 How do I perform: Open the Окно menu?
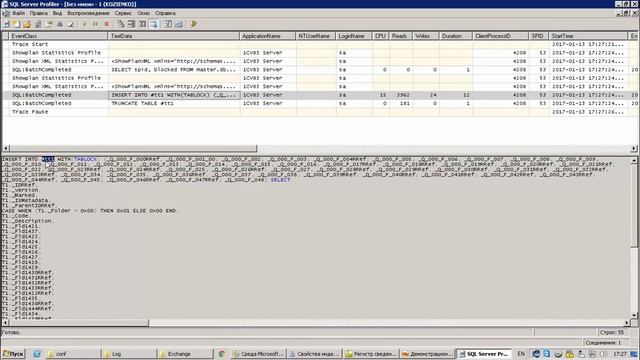click(x=143, y=13)
